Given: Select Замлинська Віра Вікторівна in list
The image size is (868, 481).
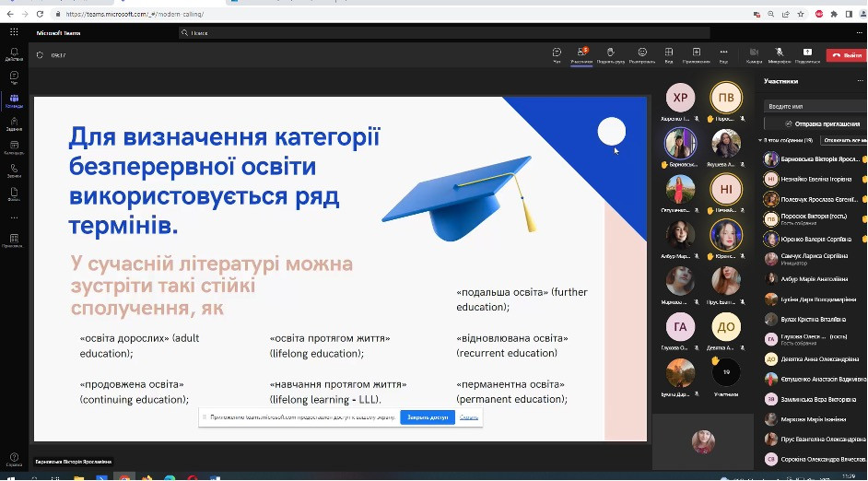Looking at the screenshot, I should pyautogui.click(x=815, y=399).
